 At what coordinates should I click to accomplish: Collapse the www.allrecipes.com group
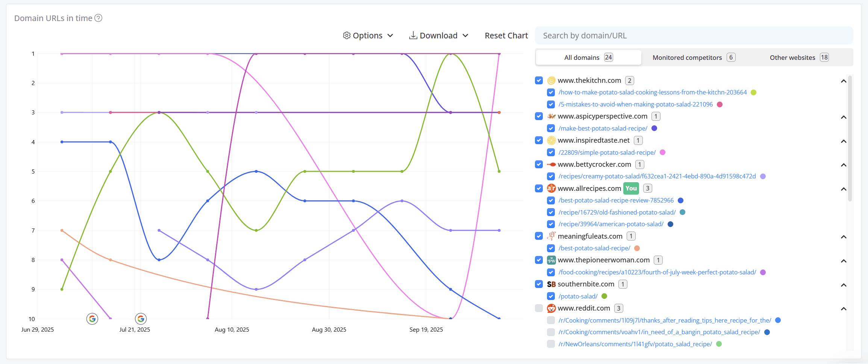click(x=844, y=189)
